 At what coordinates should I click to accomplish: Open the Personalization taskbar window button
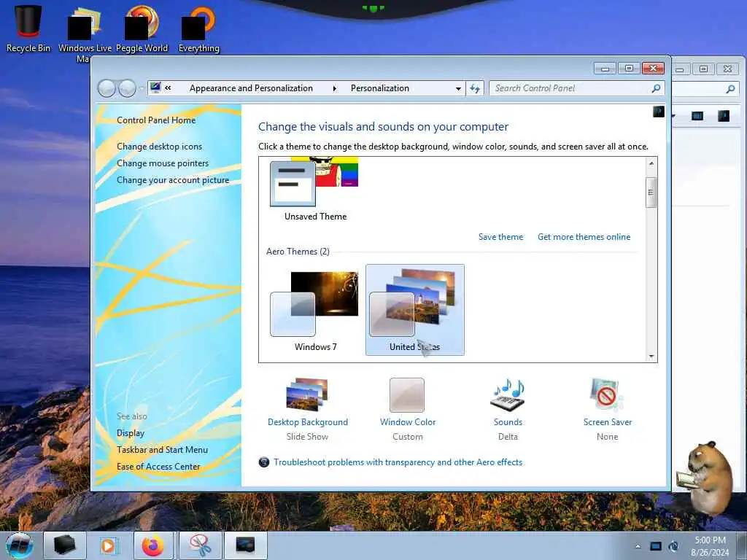245,545
